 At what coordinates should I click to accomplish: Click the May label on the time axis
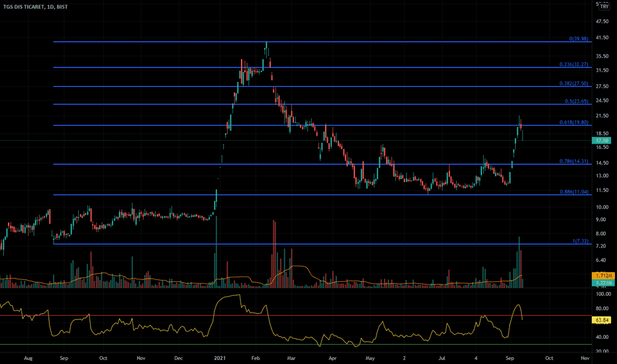click(370, 358)
